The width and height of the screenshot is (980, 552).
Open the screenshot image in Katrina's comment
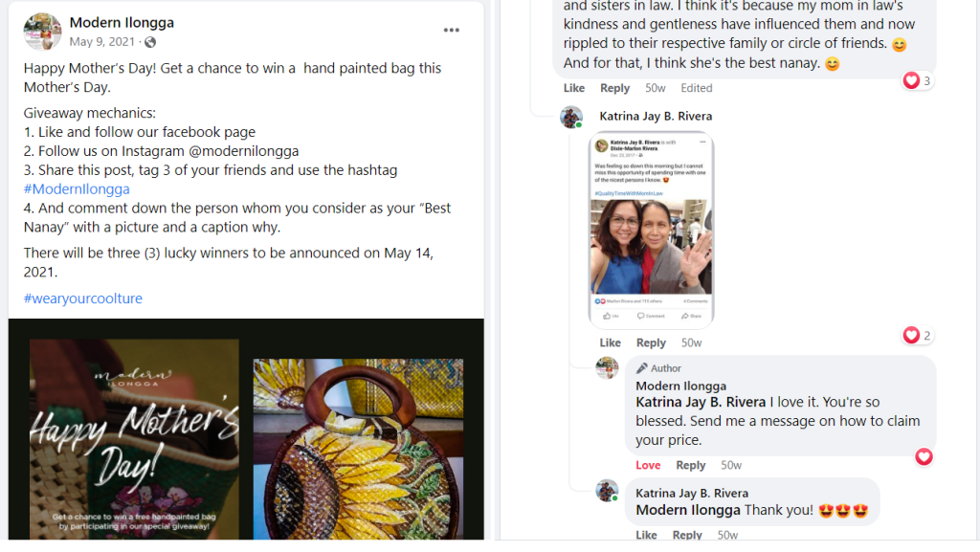point(651,230)
